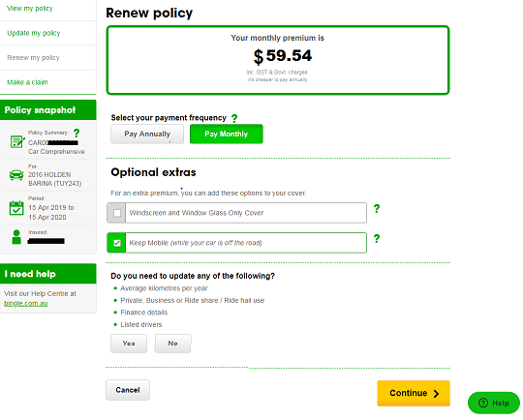Click help icon beside payment frequency

click(x=234, y=118)
